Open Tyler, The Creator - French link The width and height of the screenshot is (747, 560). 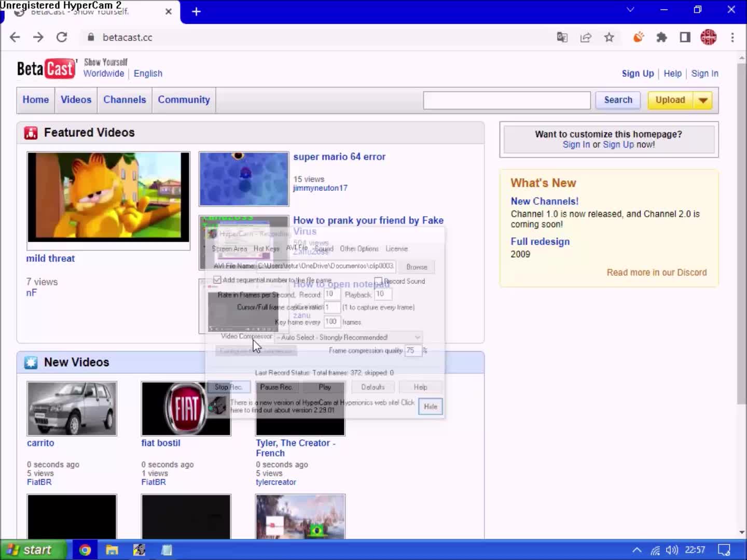296,448
